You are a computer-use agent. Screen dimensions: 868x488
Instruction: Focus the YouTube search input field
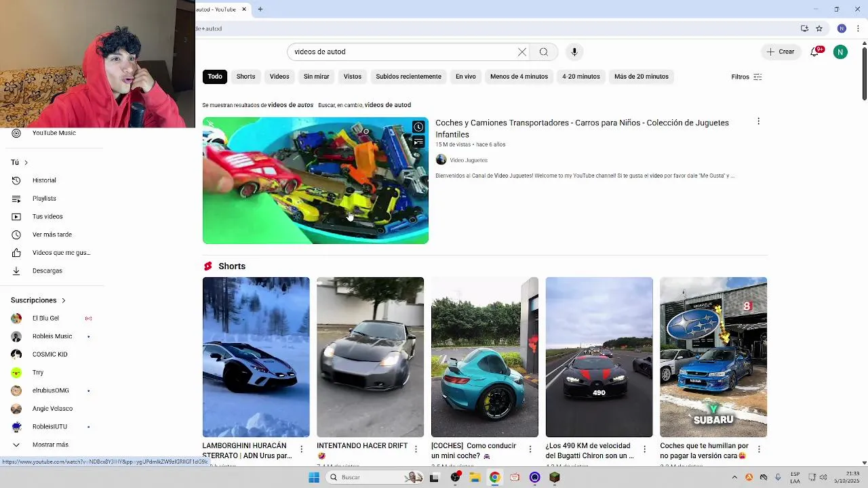(403, 52)
